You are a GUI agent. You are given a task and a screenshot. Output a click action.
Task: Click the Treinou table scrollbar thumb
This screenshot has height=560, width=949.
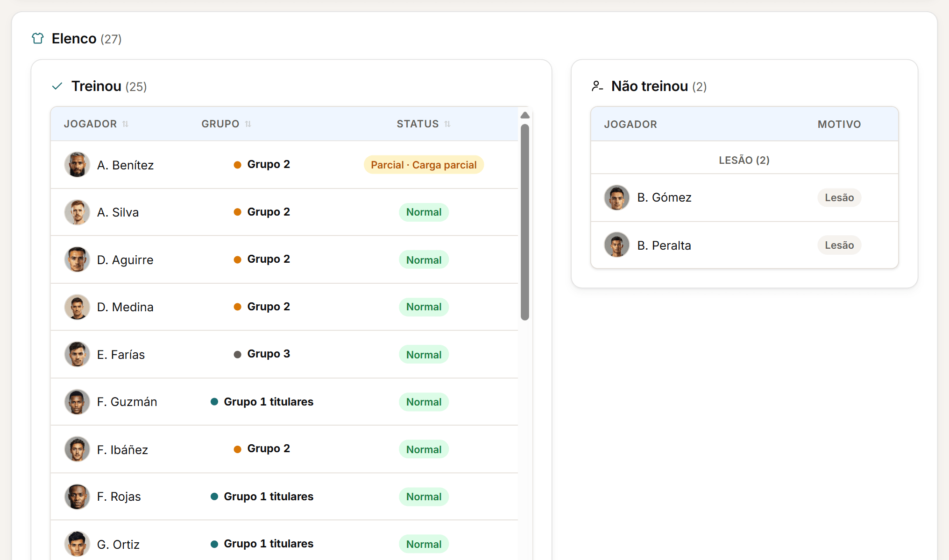point(525,222)
